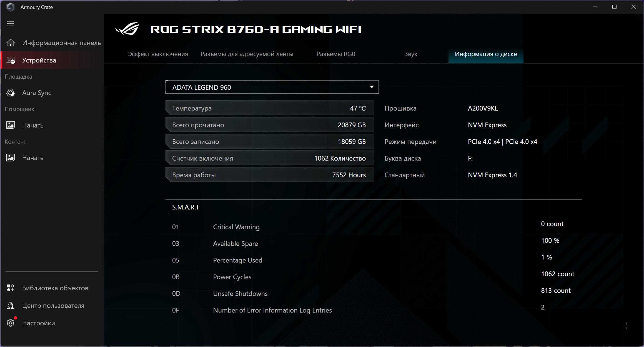The image size is (644, 347).
Task: Click the Настройки gear icon
Action: click(11, 323)
